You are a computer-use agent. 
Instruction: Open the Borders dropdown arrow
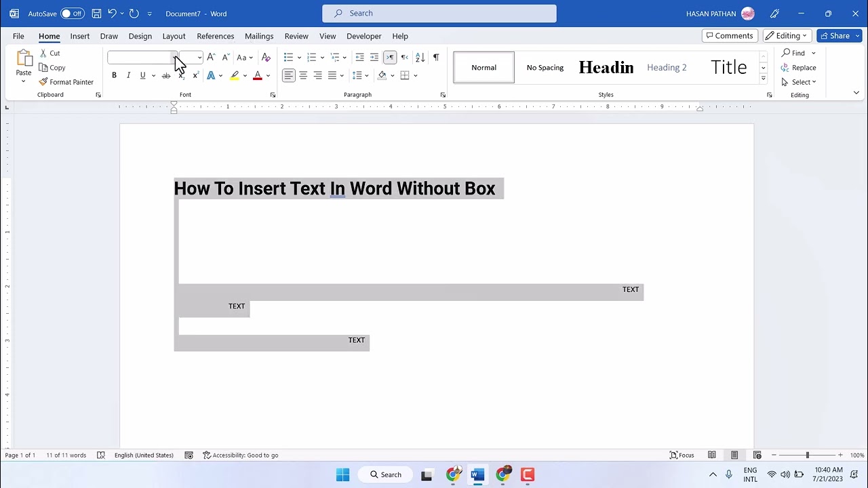point(415,75)
